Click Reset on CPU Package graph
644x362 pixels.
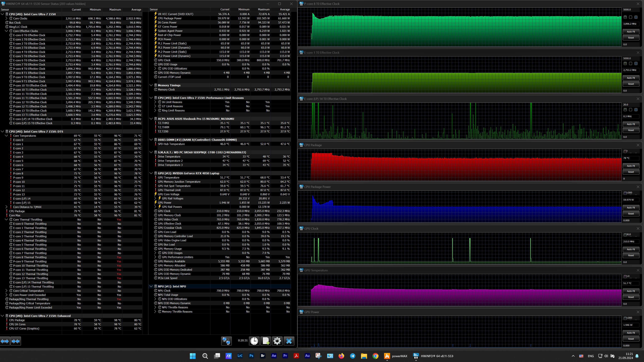631,172
